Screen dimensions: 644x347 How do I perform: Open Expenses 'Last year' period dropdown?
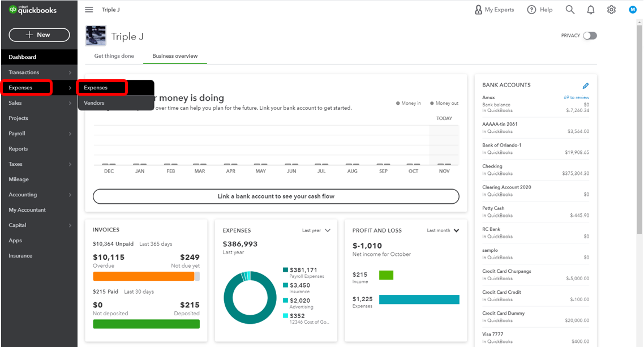pos(316,230)
